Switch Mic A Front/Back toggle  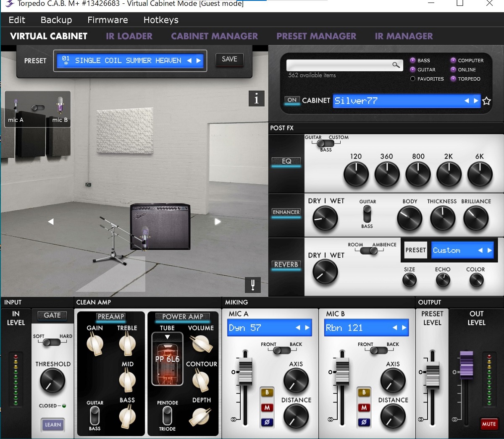pyautogui.click(x=282, y=350)
